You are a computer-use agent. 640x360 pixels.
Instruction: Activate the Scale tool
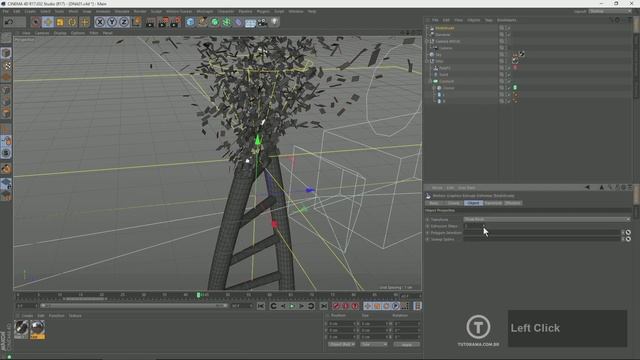coord(60,22)
